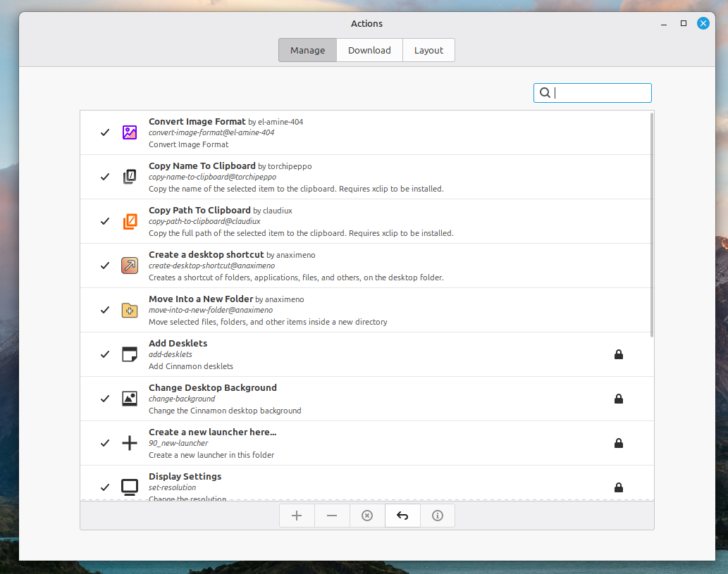Click the Copy Name To Clipboard clipboard icon
Image resolution: width=728 pixels, height=574 pixels.
click(129, 177)
